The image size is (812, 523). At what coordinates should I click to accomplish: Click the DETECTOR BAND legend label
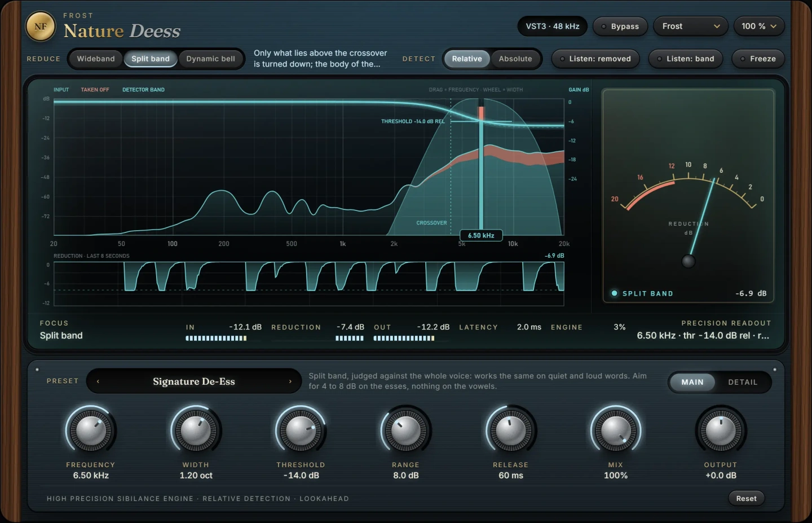(x=143, y=90)
